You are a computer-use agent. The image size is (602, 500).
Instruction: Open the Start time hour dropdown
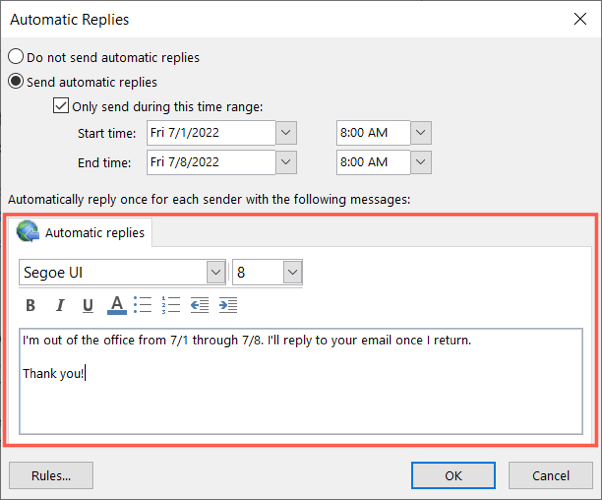pos(421,132)
